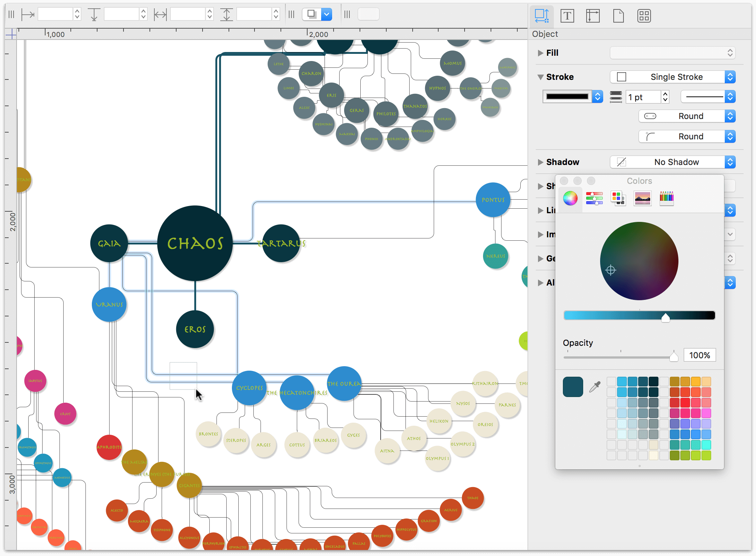The image size is (756, 556).
Task: Select the CHAOS node
Action: coord(195,243)
